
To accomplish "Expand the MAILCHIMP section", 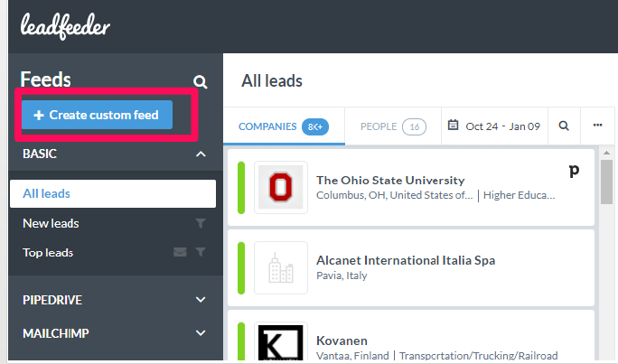I will (x=201, y=333).
